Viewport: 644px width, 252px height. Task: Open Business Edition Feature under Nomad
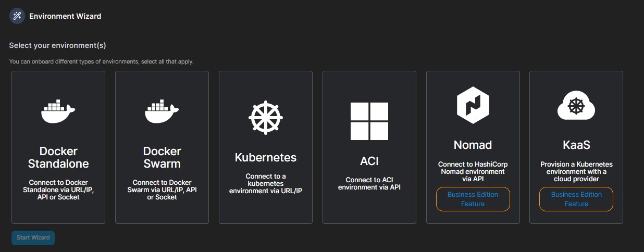pos(473,199)
